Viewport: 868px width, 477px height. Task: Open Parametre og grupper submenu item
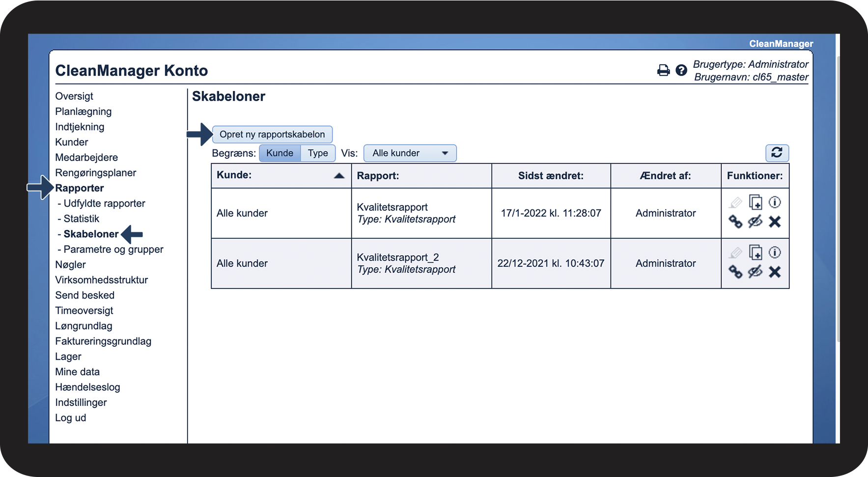[113, 250]
